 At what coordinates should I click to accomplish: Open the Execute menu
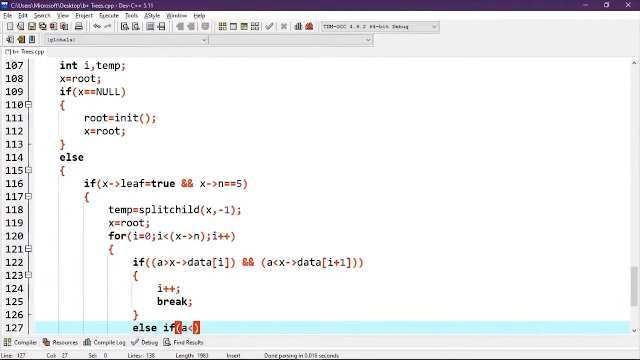(109, 16)
